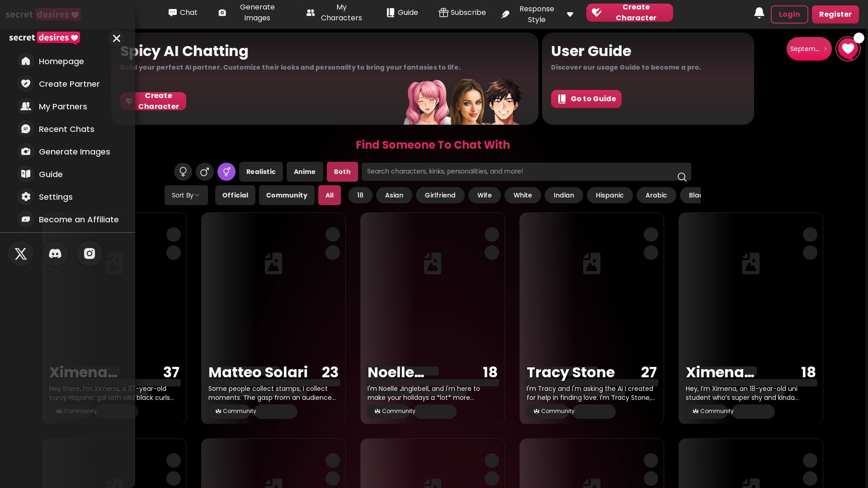Close the sidebar menu with X
Screen dimensions: 868x488
click(x=117, y=38)
